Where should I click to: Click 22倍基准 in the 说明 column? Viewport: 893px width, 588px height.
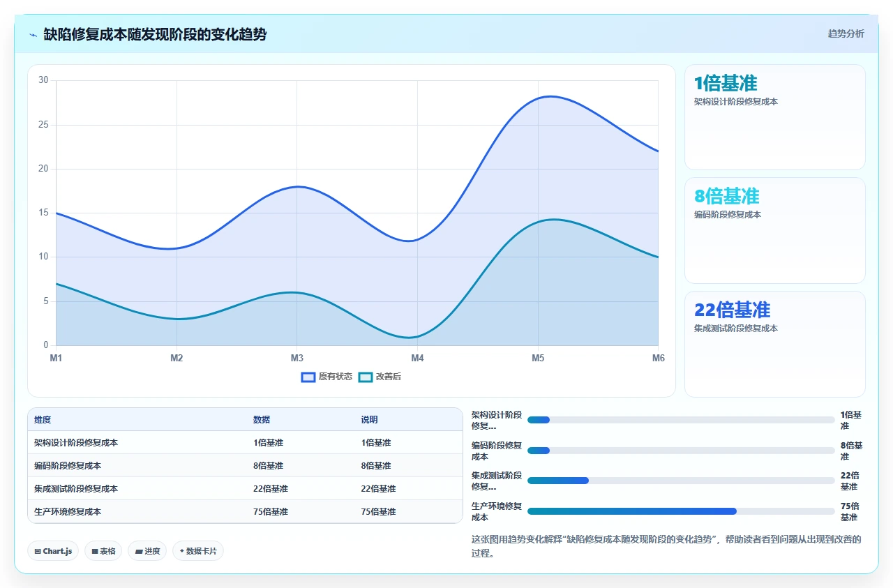(378, 489)
